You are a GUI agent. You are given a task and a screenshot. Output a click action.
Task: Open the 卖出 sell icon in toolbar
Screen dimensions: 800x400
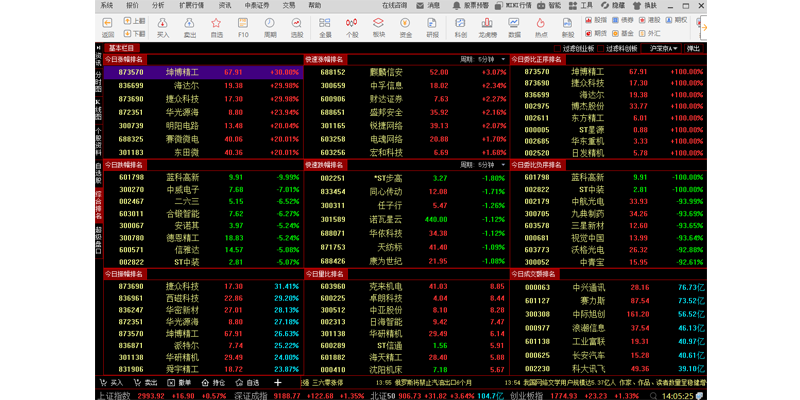click(x=189, y=23)
